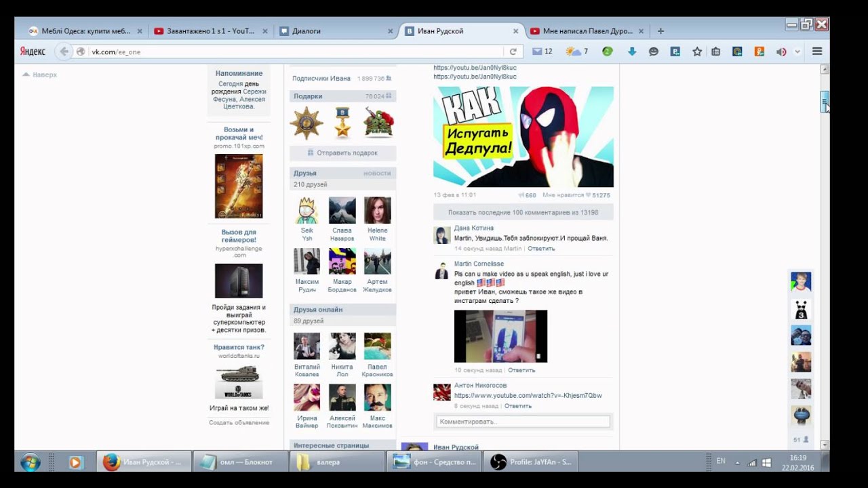Open the валера folder in taskbar
This screenshot has height=488, width=868.
click(x=337, y=462)
